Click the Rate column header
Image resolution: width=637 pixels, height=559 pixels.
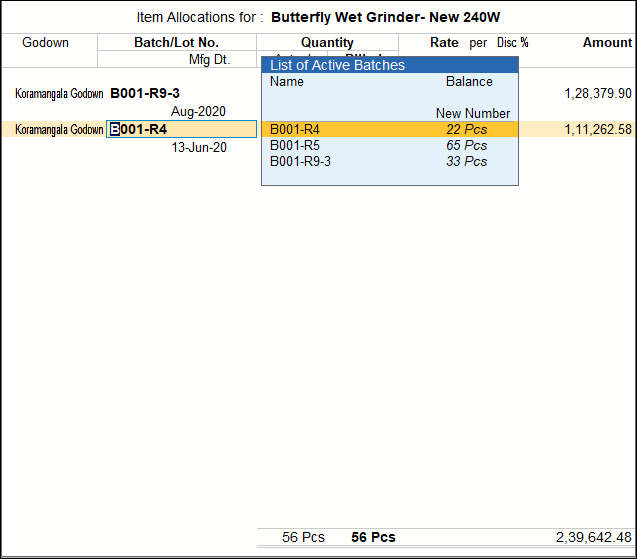click(x=444, y=42)
